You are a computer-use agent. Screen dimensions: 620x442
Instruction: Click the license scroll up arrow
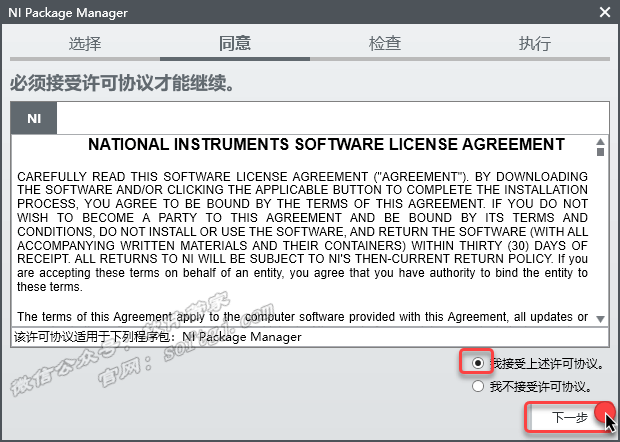tap(600, 142)
